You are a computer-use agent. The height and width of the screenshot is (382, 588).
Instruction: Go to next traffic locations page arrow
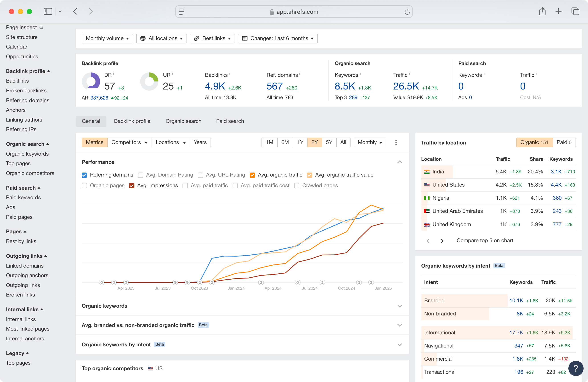[442, 241]
